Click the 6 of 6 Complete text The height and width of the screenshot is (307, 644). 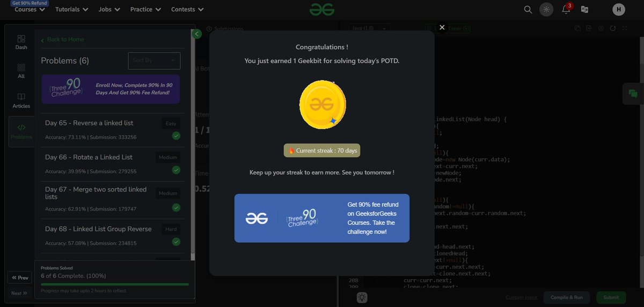(x=74, y=276)
